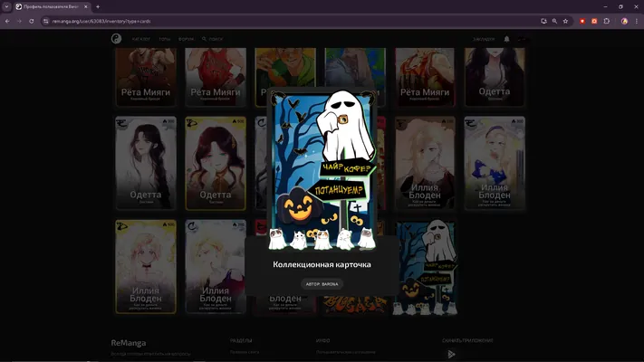Viewport: 644px width, 362px height.
Task: Open a new browser tab
Action: click(x=98, y=6)
